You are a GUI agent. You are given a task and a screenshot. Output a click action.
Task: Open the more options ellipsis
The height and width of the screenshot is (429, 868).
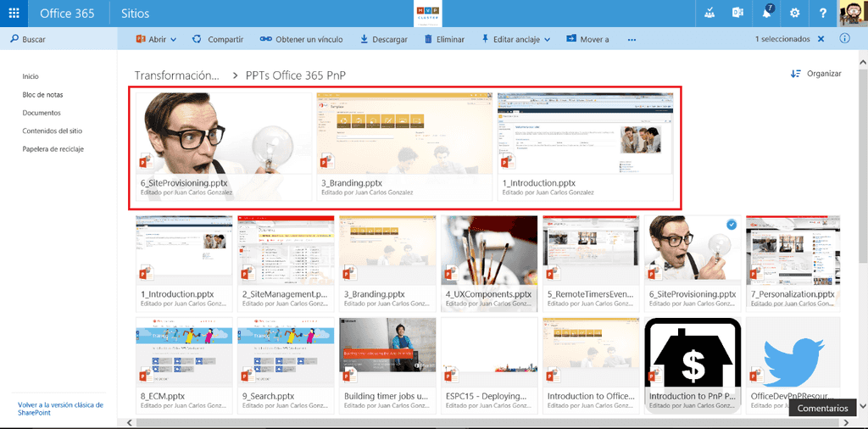(x=632, y=39)
